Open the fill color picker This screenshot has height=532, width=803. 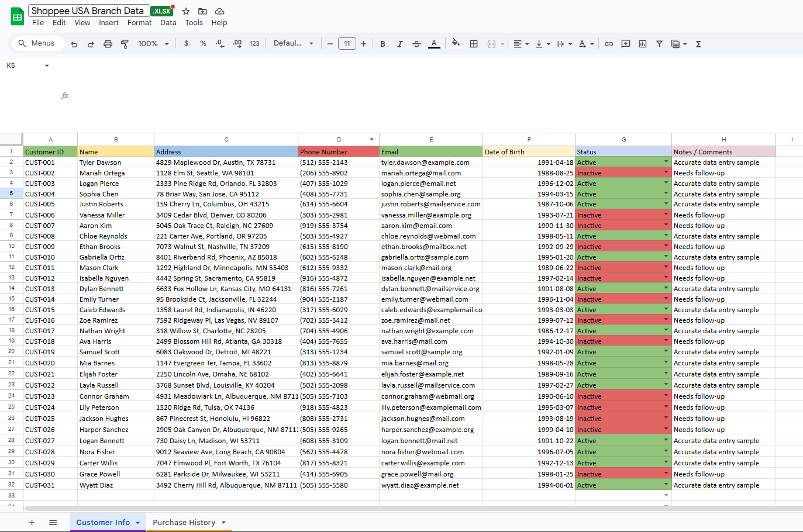(456, 44)
